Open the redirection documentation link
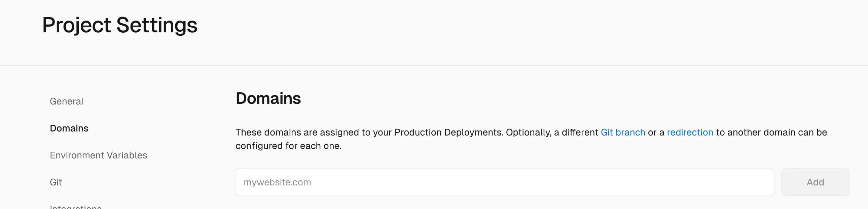868x209 pixels. point(690,132)
